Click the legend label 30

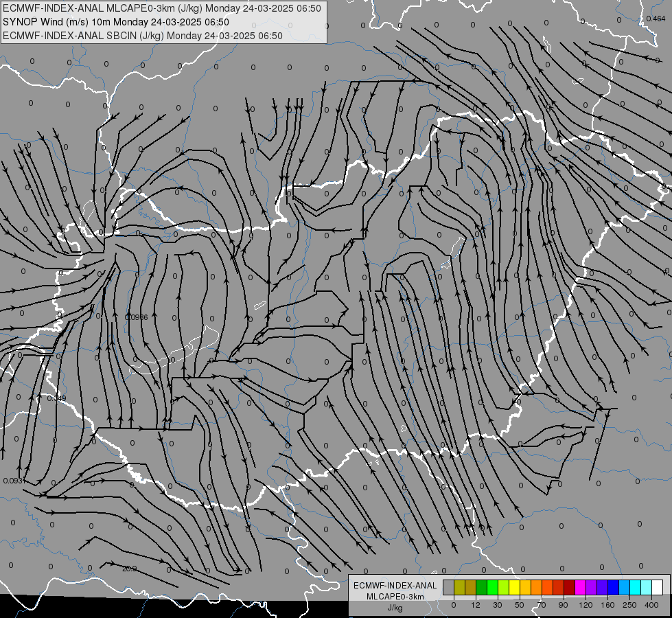[x=498, y=605]
